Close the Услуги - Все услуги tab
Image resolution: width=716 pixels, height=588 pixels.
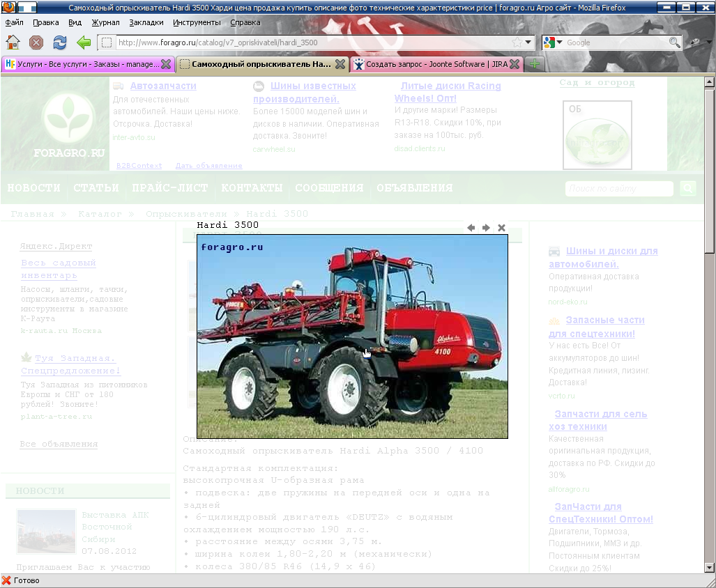(x=166, y=64)
